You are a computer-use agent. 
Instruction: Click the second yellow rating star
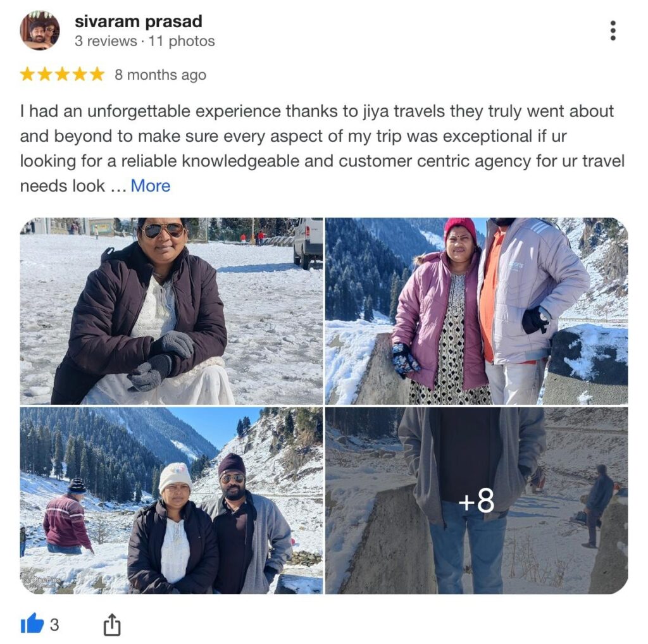45,75
